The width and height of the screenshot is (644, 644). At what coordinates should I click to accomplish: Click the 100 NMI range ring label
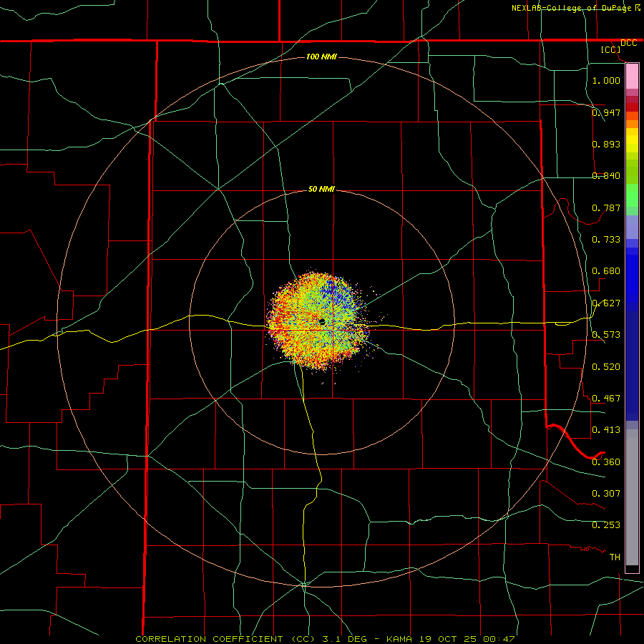click(321, 57)
